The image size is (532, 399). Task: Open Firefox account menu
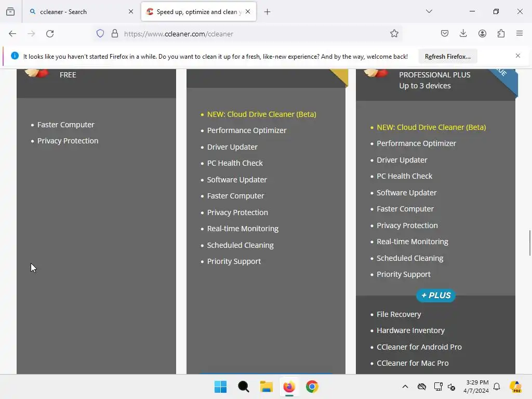[482, 33]
